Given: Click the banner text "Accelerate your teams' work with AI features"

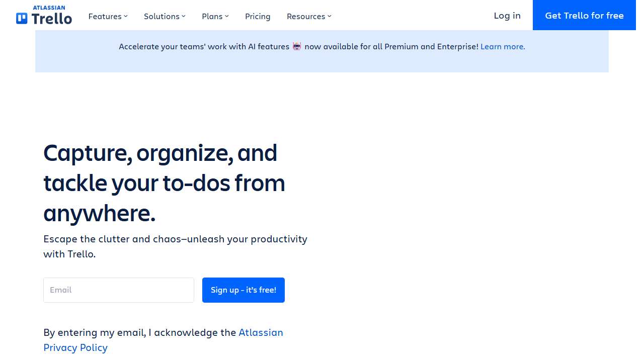Looking at the screenshot, I should (204, 46).
